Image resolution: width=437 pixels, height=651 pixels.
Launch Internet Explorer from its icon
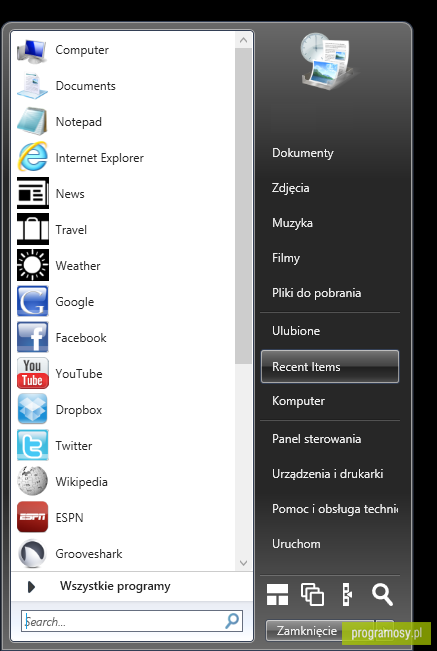(32, 157)
